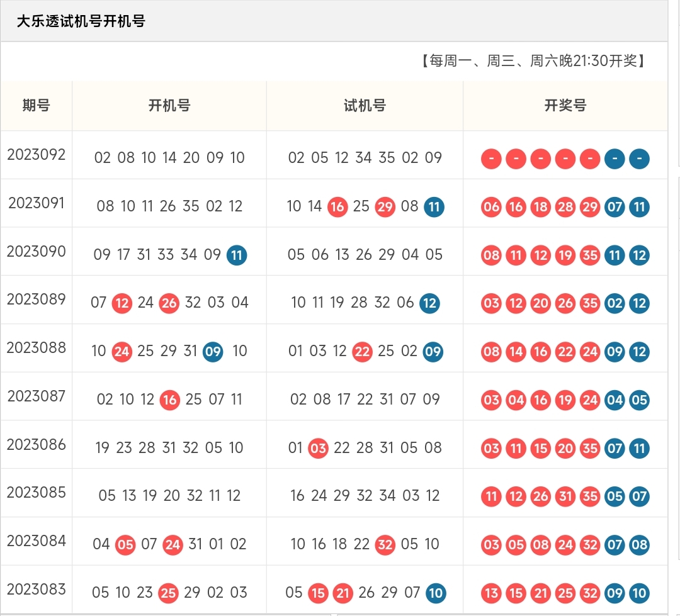Click blue ball 11 in 2023090 开机号
Image resolution: width=680 pixels, height=616 pixels.
click(237, 255)
